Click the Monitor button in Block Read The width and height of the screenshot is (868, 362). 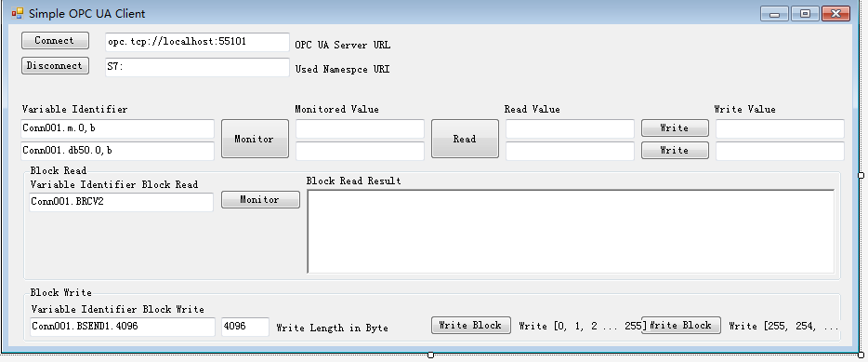pos(260,199)
